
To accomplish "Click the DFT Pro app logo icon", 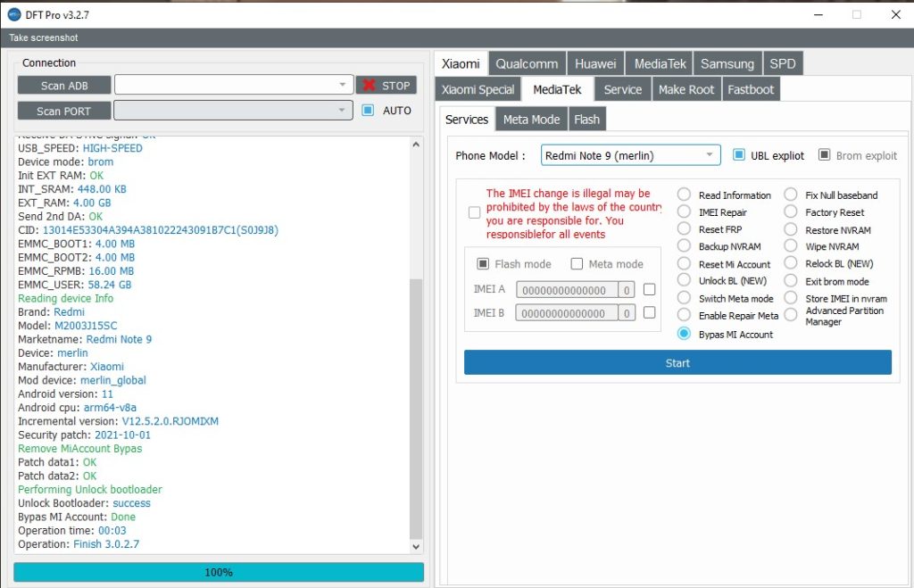I will [x=14, y=14].
